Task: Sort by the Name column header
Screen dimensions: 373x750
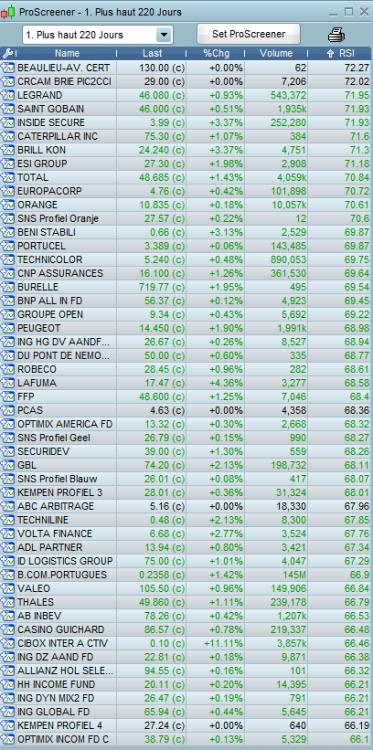Action: coord(67,53)
